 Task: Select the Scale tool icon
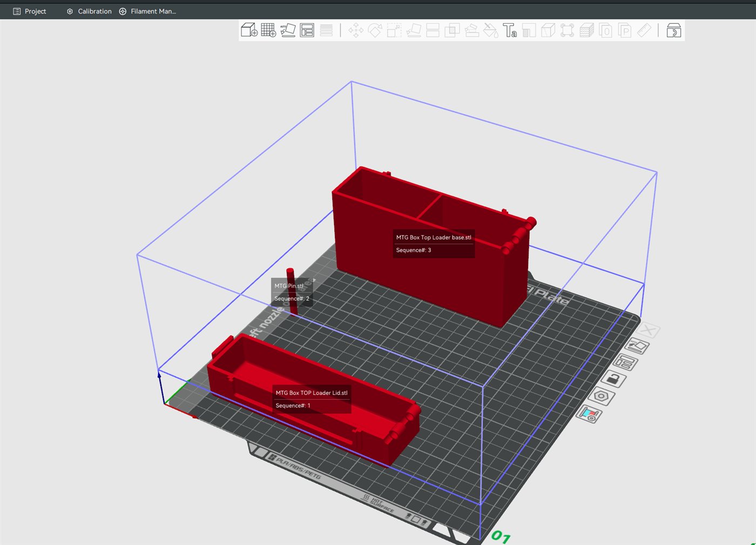[394, 30]
